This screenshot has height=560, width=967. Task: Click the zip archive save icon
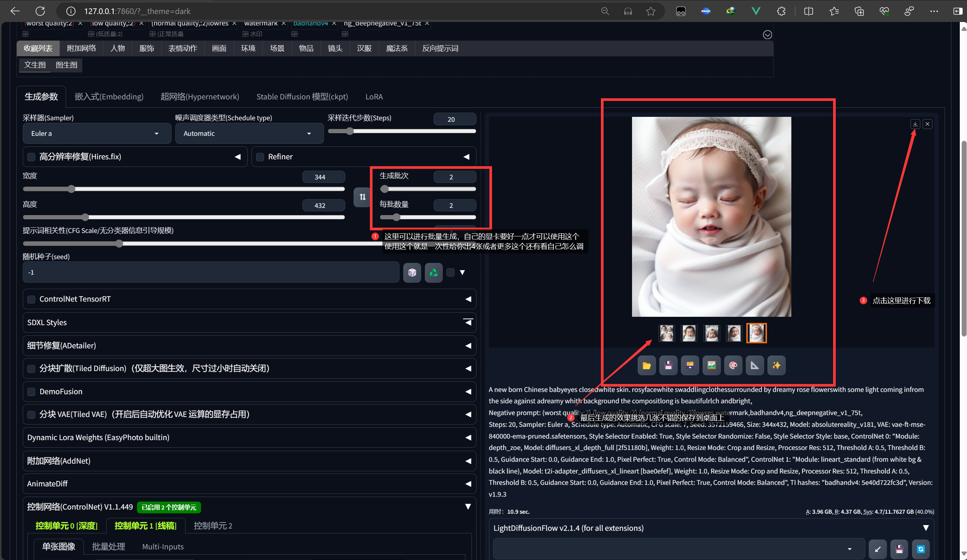690,365
